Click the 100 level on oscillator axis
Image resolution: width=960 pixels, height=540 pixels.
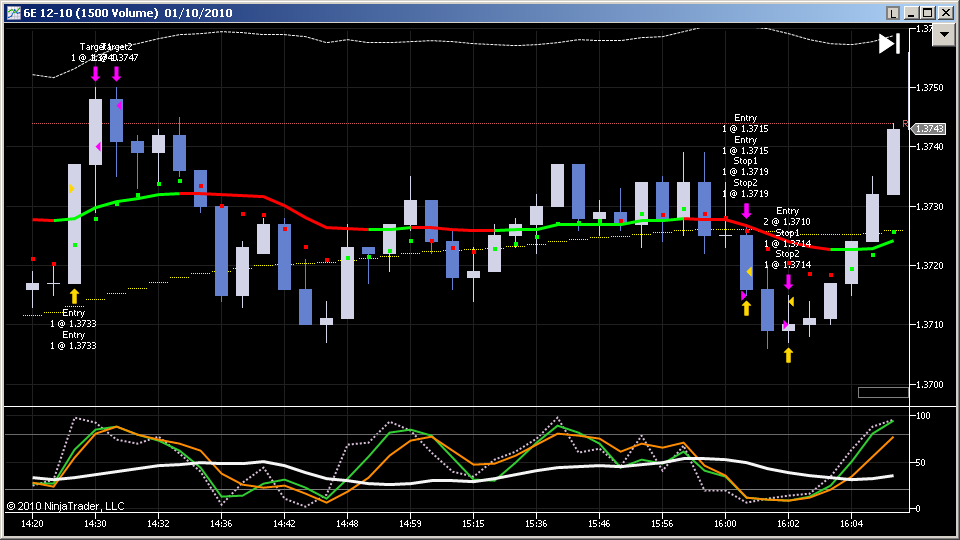(923, 416)
